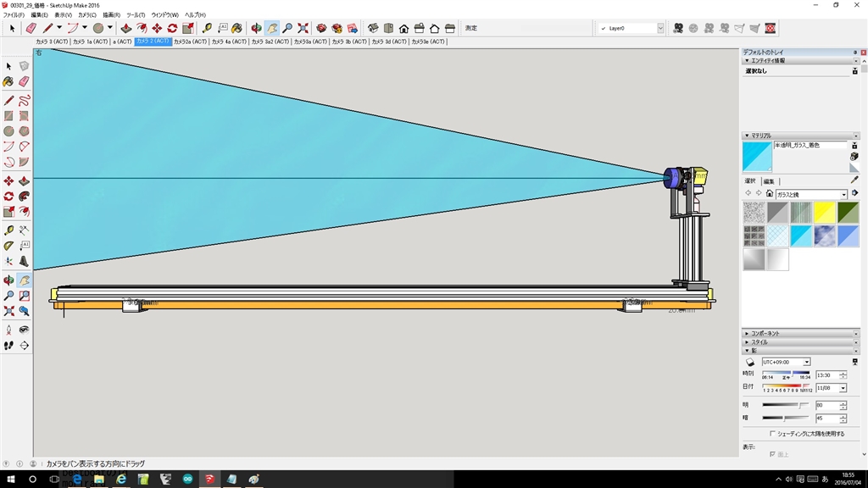
Task: Click the material name input field
Action: point(810,145)
